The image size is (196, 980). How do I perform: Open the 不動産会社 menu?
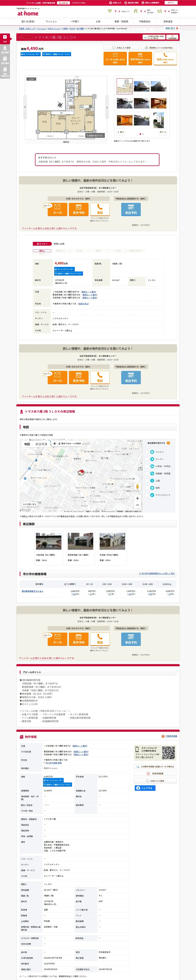145,22
